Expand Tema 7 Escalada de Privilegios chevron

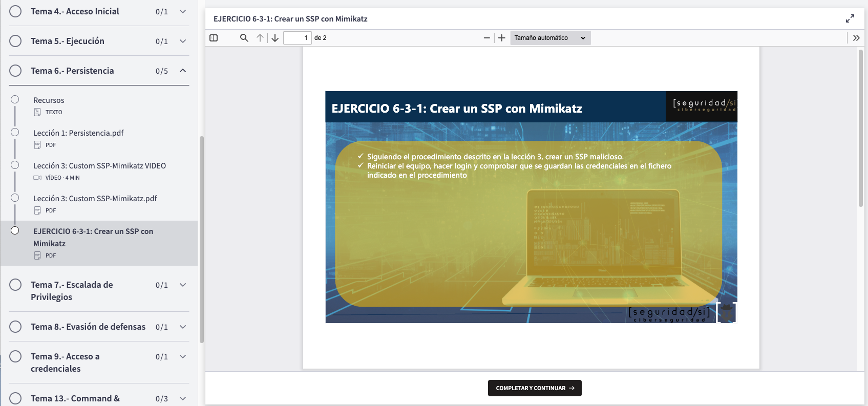[x=183, y=285]
